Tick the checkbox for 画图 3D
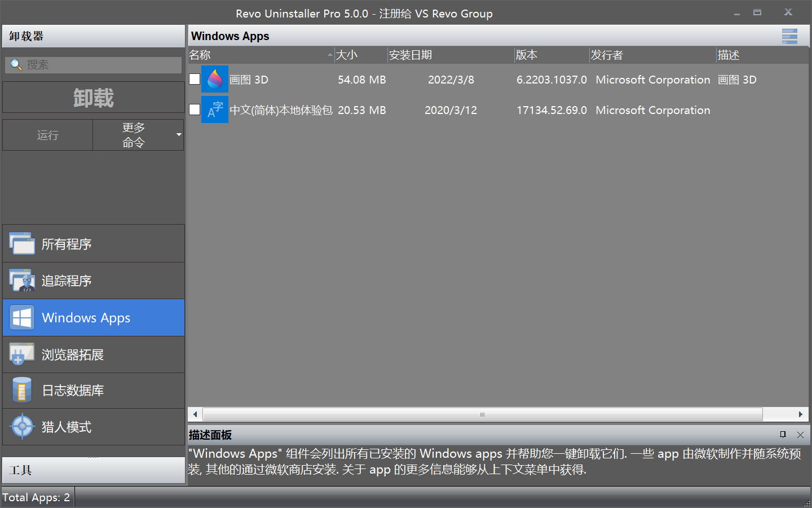Image resolution: width=812 pixels, height=508 pixels. click(x=195, y=79)
